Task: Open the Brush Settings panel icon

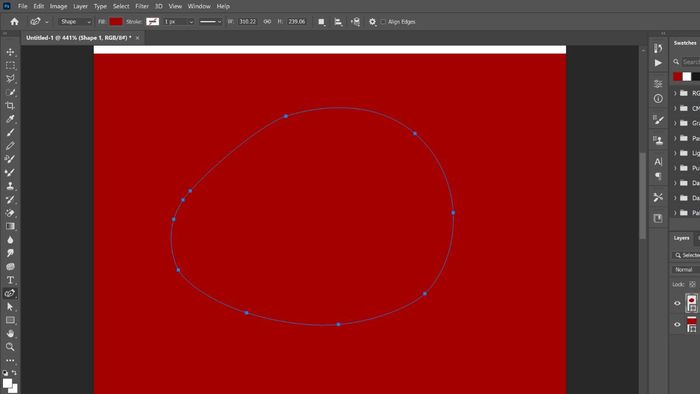Action: click(658, 120)
